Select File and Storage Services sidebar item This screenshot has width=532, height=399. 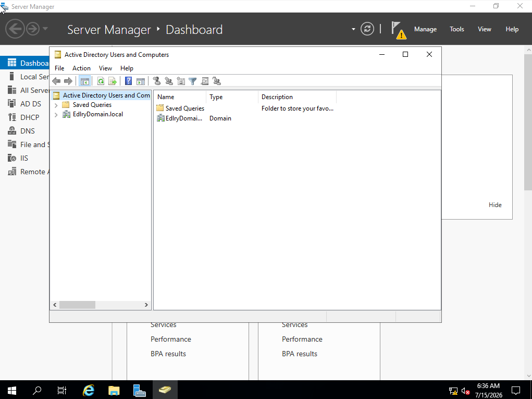point(25,144)
